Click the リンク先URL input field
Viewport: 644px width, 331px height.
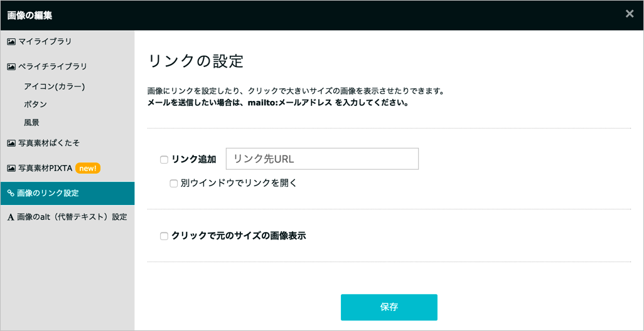click(322, 159)
